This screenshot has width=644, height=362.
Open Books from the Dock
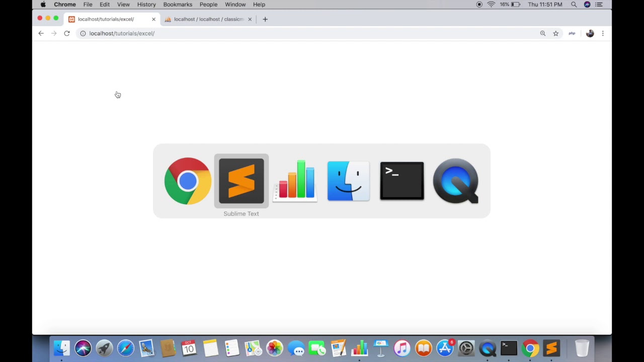tap(424, 348)
